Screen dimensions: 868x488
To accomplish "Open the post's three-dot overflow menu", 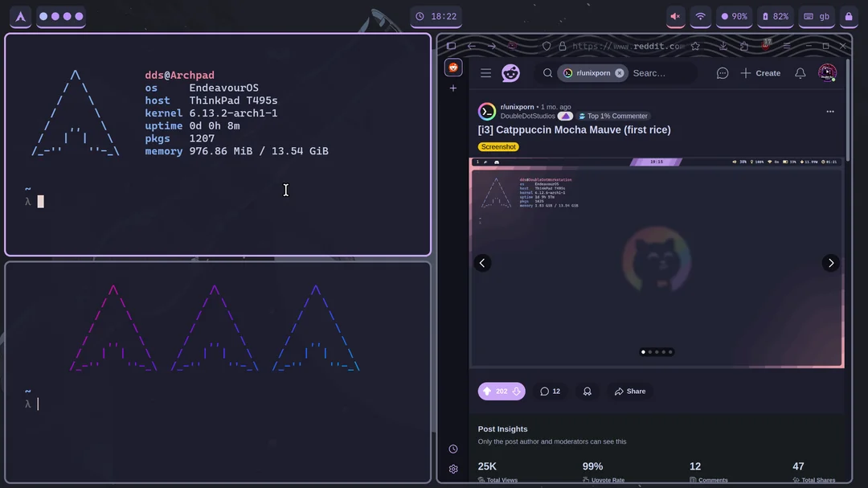I will tap(830, 112).
